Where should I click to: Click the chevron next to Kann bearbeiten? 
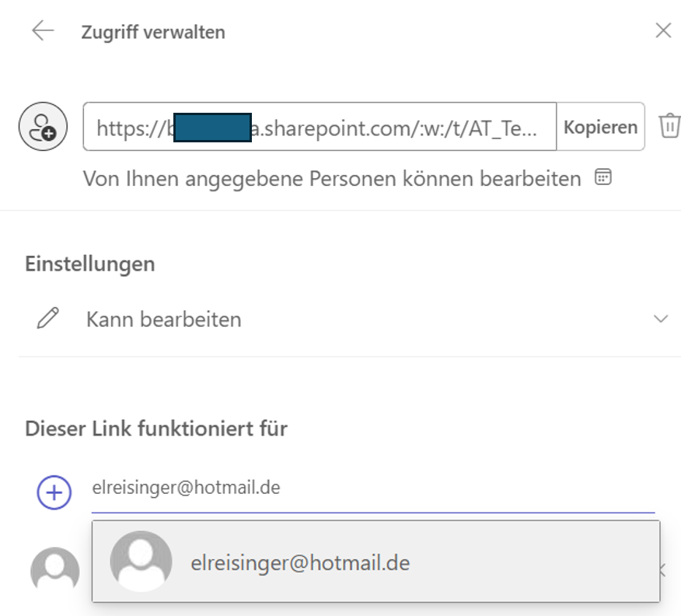pos(661,319)
